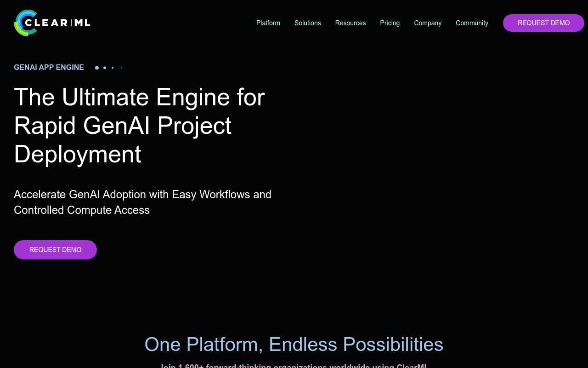The width and height of the screenshot is (588, 368).
Task: Click the 'One Platform, Endless Possibilities' heading
Action: pyautogui.click(x=294, y=344)
